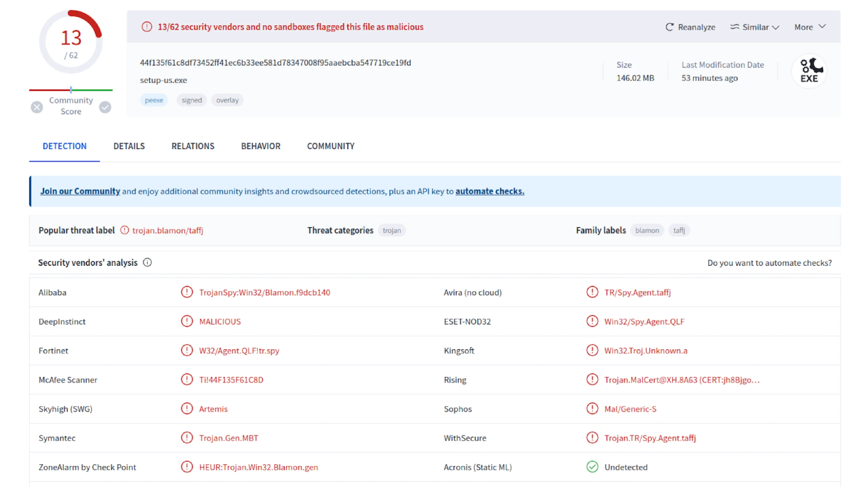Follow the Join our Community link

80,191
